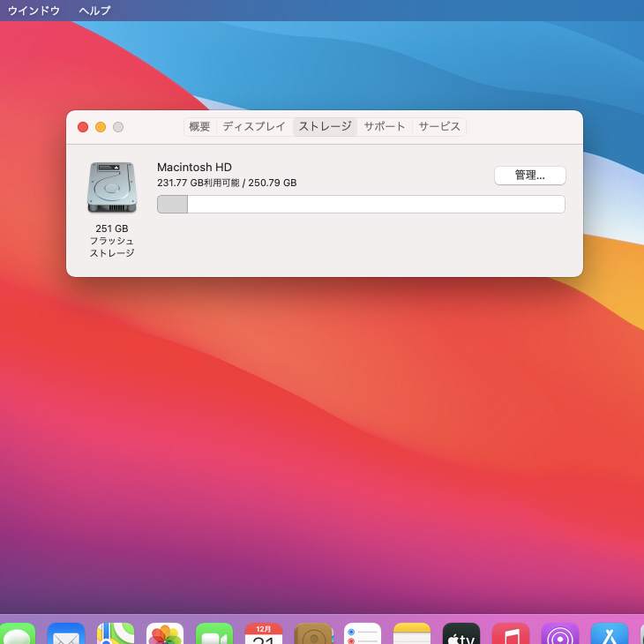
Task: Open the Messages app in the dock
Action: [x=16, y=635]
